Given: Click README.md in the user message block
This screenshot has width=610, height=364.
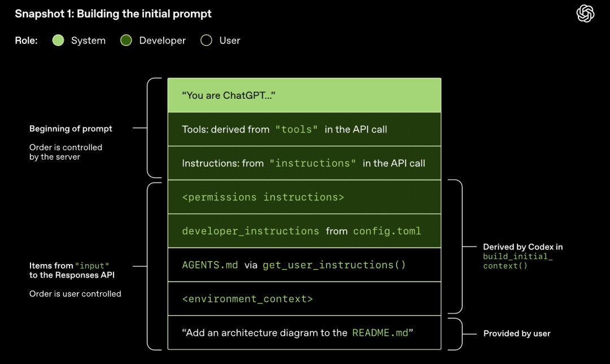Looking at the screenshot, I should coord(380,332).
